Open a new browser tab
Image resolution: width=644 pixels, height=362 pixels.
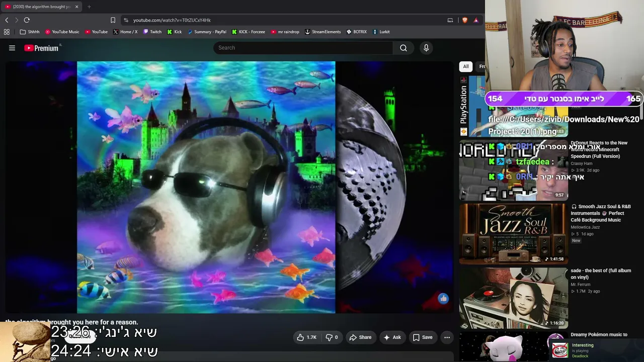pyautogui.click(x=89, y=7)
